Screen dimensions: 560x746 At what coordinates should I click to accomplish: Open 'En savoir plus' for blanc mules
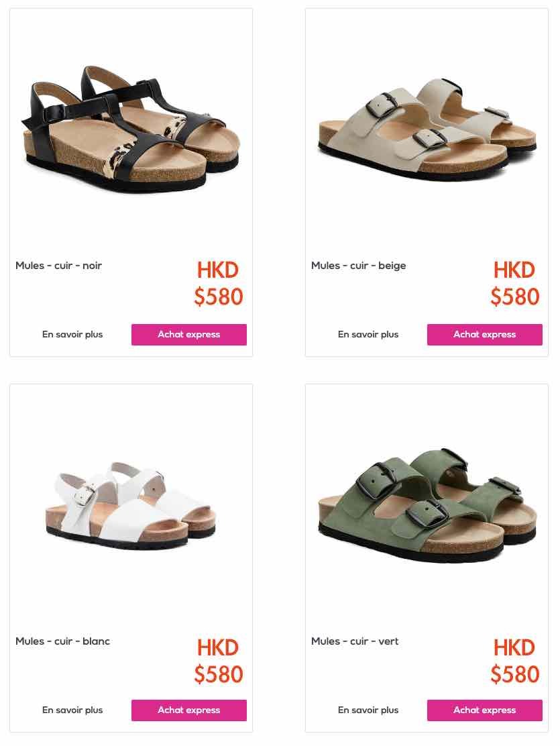[x=72, y=710]
